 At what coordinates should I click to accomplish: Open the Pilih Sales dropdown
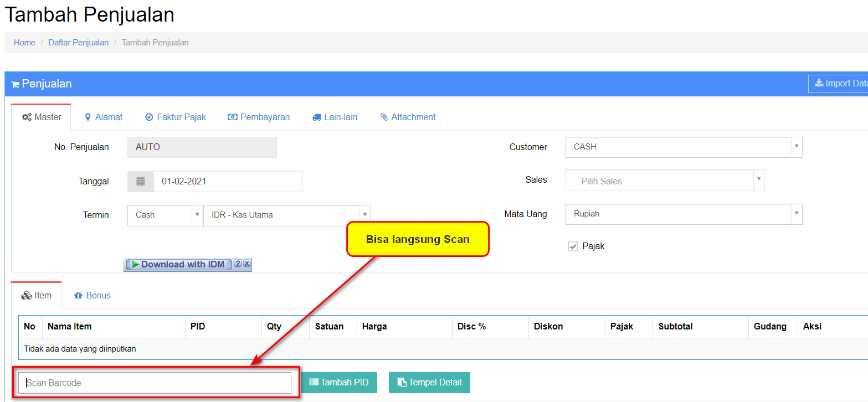pos(665,181)
